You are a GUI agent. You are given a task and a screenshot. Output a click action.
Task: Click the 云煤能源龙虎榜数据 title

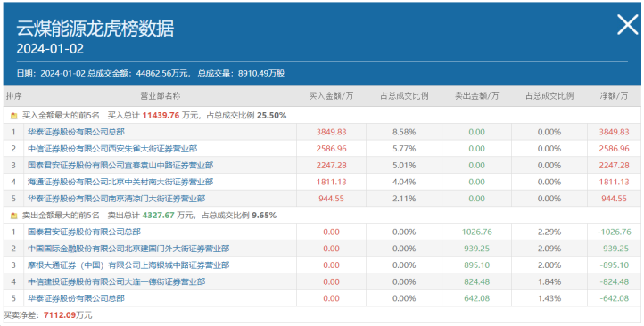pos(95,29)
